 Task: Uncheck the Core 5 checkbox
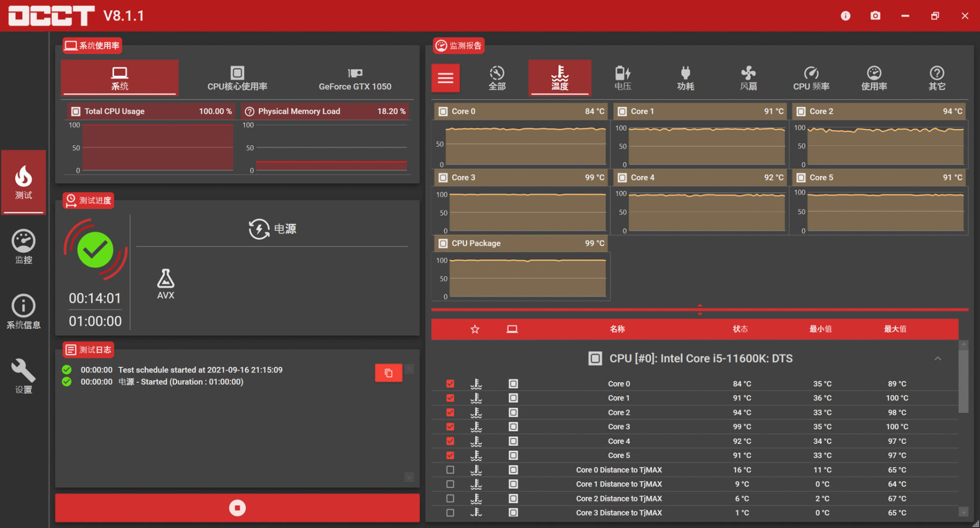(450, 455)
